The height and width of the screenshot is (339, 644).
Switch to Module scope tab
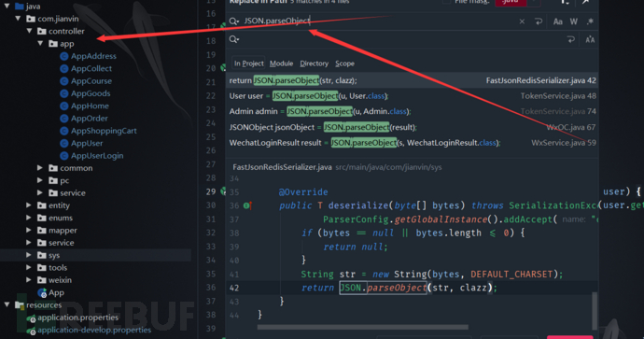point(281,64)
